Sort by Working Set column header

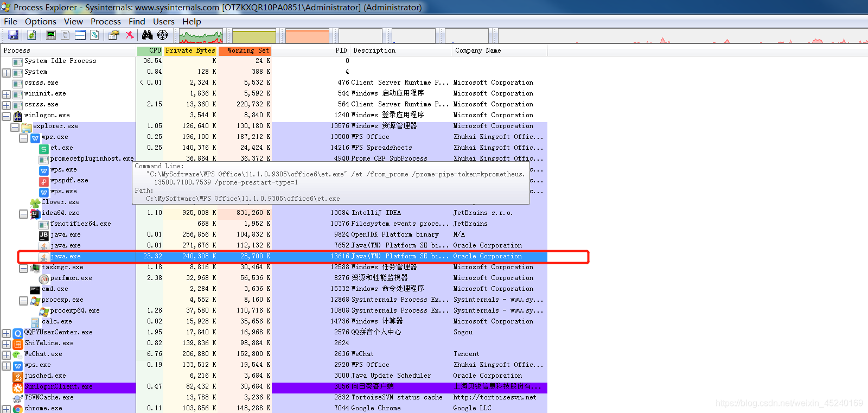[x=245, y=50]
